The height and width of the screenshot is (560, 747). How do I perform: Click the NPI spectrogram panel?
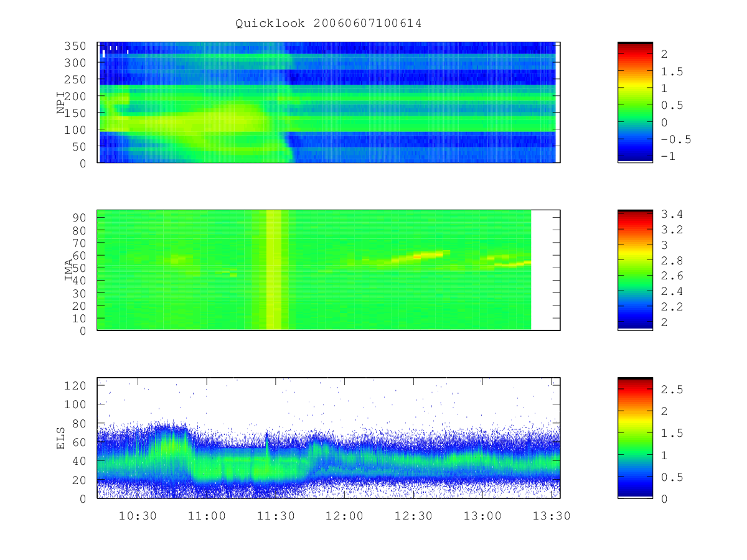(329, 103)
